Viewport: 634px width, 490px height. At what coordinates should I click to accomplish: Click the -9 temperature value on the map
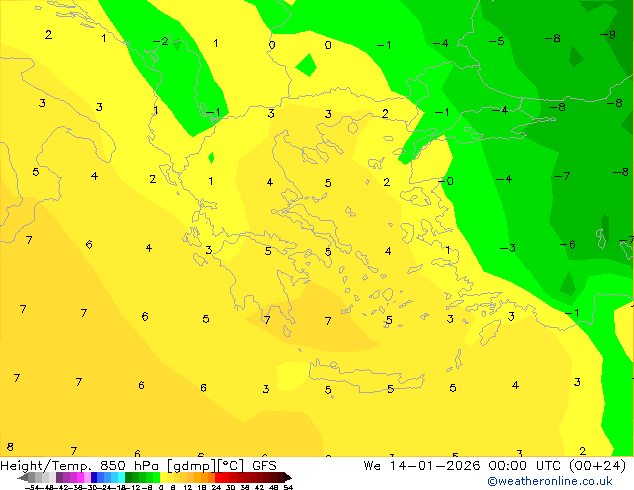point(607,35)
